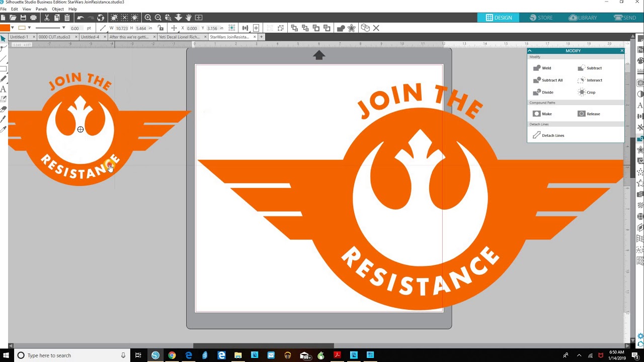Click Make compound path button
The height and width of the screenshot is (362, 644).
(542, 114)
